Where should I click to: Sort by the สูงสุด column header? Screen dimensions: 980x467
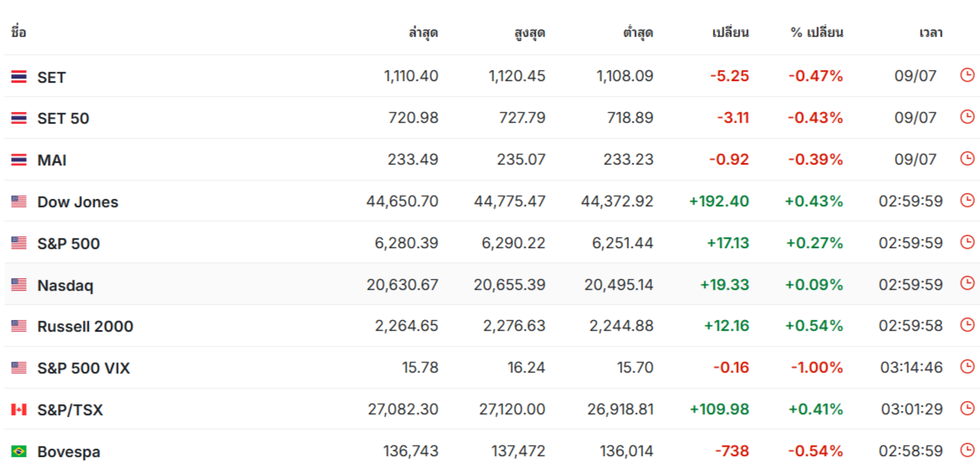pos(530,33)
